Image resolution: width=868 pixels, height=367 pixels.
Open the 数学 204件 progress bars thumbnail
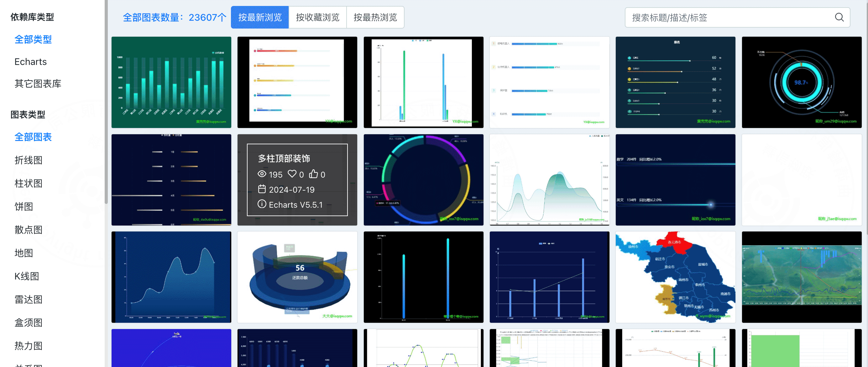point(675,180)
